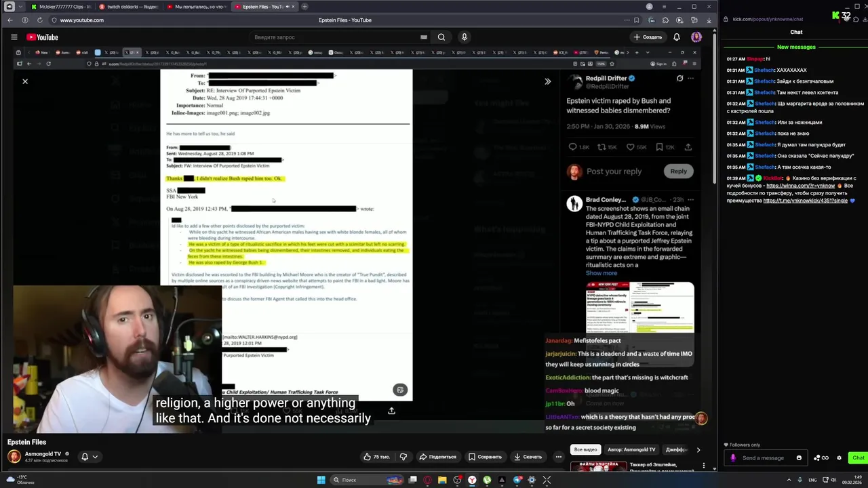Open the YouTube account avatar menu
Viewport: 868px width, 488px height.
click(696, 37)
